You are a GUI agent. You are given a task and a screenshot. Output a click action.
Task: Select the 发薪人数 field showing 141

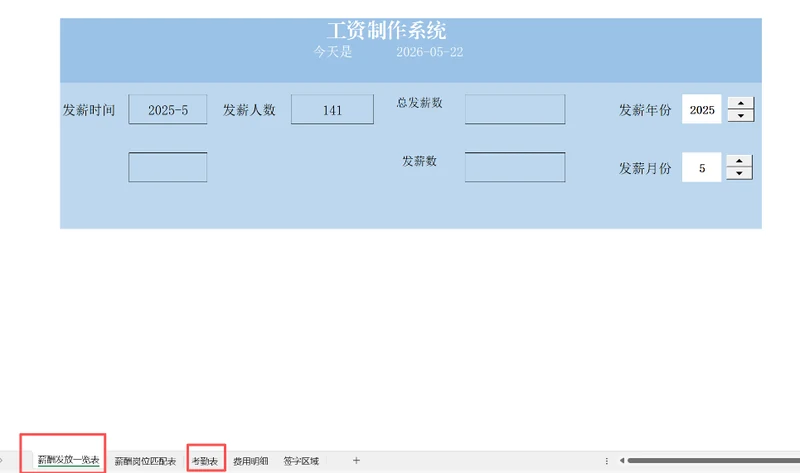[332, 109]
